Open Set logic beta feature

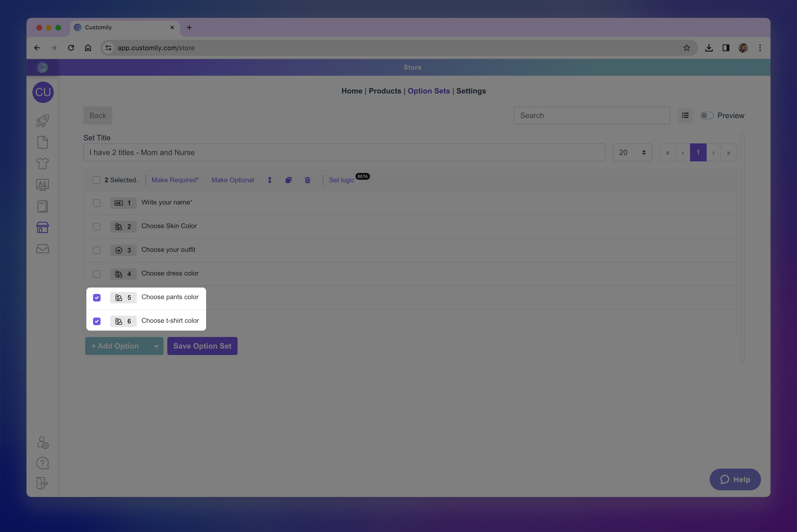(x=342, y=180)
